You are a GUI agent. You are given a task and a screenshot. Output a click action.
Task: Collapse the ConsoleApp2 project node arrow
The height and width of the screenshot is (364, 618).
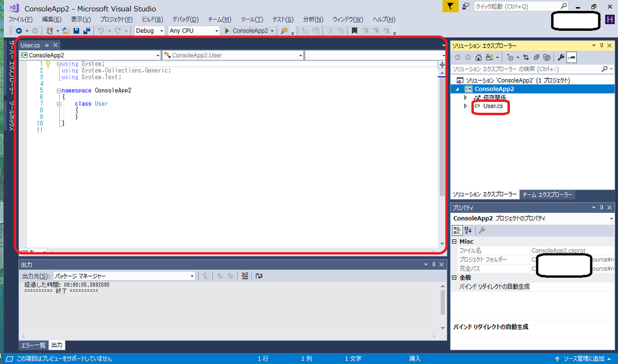click(457, 89)
